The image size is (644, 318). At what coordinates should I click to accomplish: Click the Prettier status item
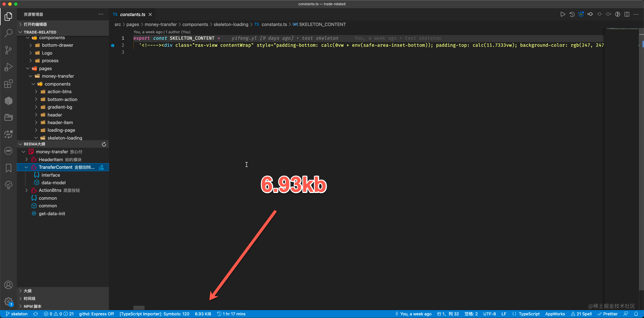[608, 314]
